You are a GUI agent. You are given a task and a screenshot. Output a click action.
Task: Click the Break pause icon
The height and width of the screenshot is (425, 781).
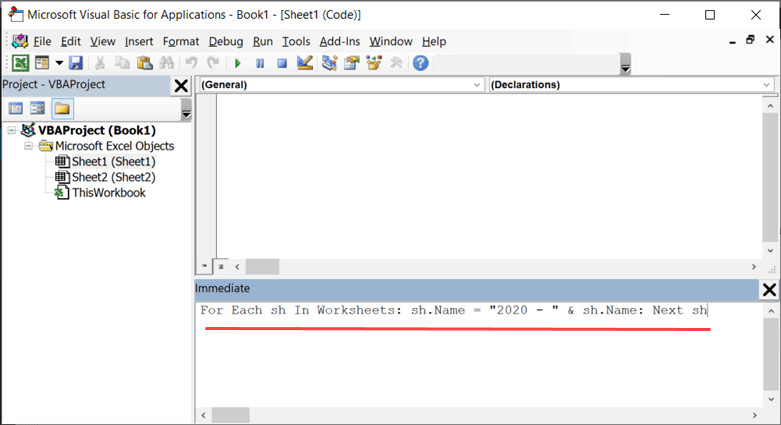click(260, 63)
